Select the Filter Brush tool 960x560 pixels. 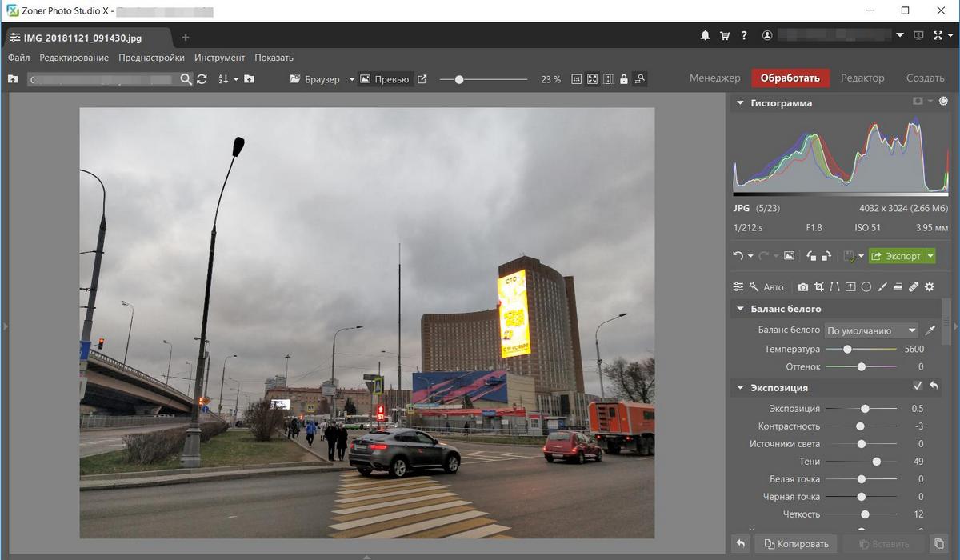883,286
